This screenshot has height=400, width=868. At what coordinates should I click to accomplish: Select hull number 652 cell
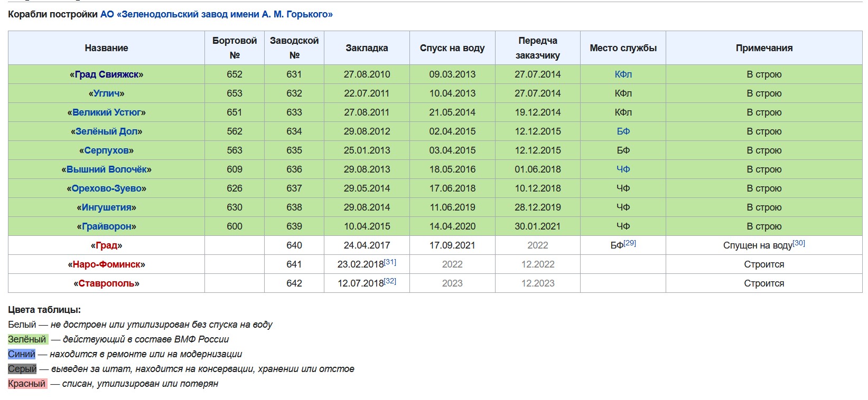coord(235,74)
